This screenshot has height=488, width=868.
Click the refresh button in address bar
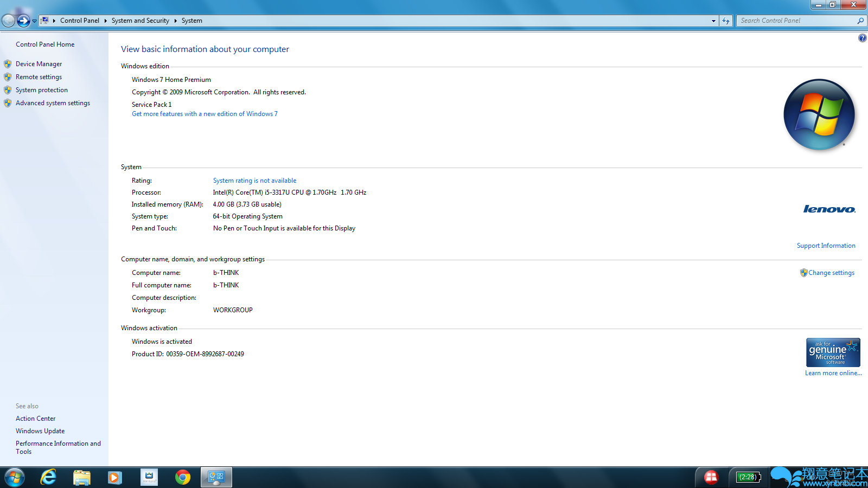[726, 21]
